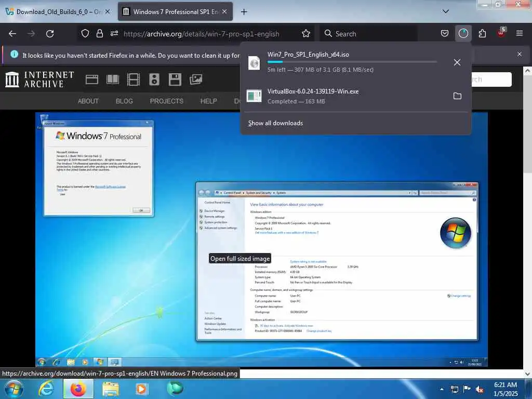Image resolution: width=532 pixels, height=399 pixels.
Task: Cancel the Win7_Pro_SP1_English_x64.iso download
Action: pos(457,62)
